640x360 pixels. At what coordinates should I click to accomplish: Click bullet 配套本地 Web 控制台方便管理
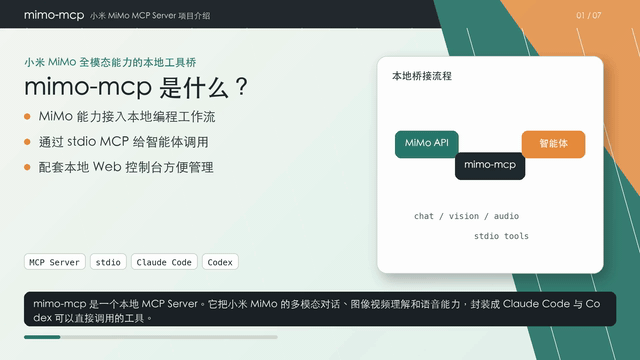tap(126, 167)
